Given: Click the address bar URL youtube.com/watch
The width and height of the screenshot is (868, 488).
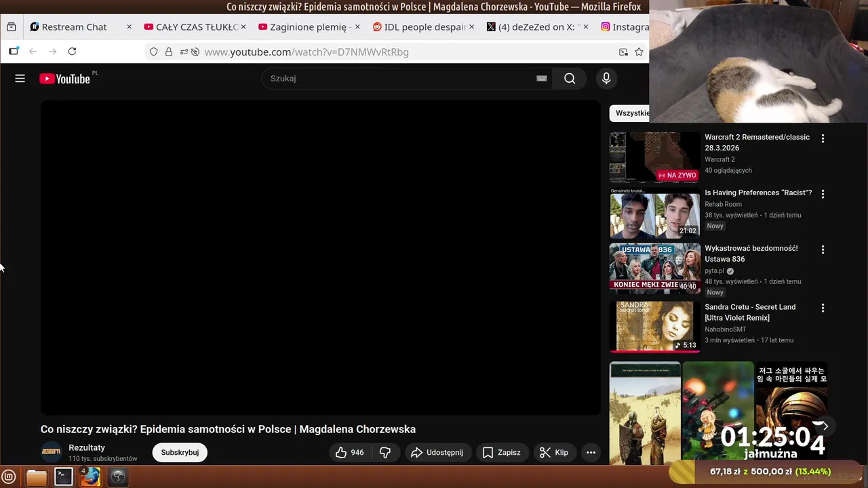Looking at the screenshot, I should coord(307,52).
